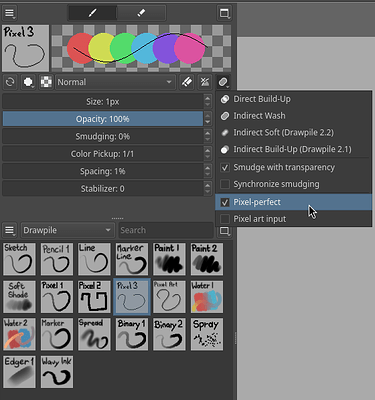375x400 pixels.
Task: Select the Marker Line brush preset
Action: click(132, 259)
